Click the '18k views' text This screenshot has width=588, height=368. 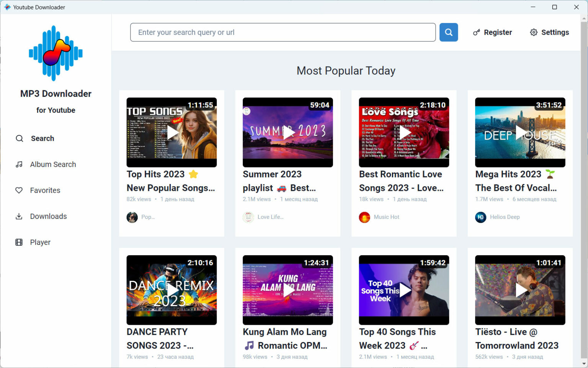371,199
